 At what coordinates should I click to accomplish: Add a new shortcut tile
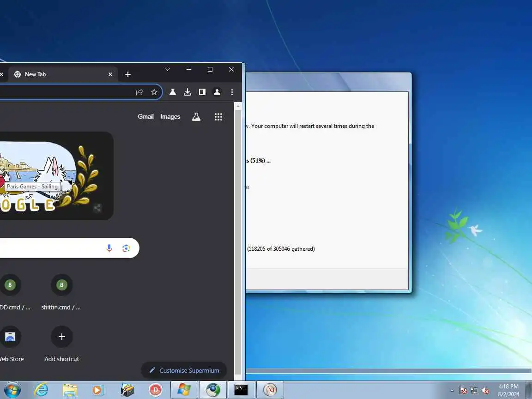[x=61, y=344]
